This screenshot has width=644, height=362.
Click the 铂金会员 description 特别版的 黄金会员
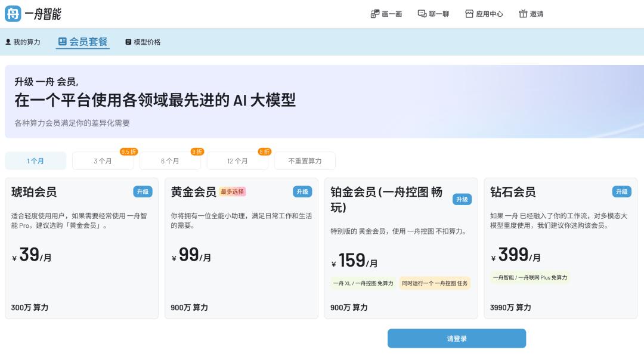[399, 231]
